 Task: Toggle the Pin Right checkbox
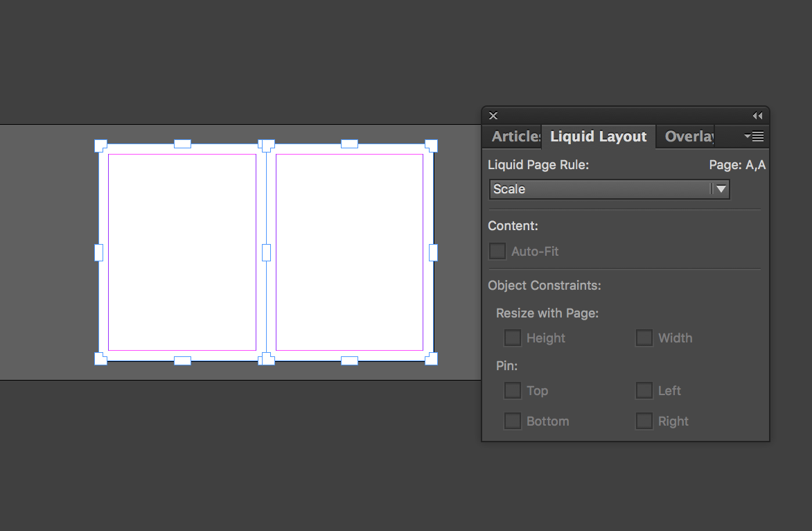click(x=644, y=421)
